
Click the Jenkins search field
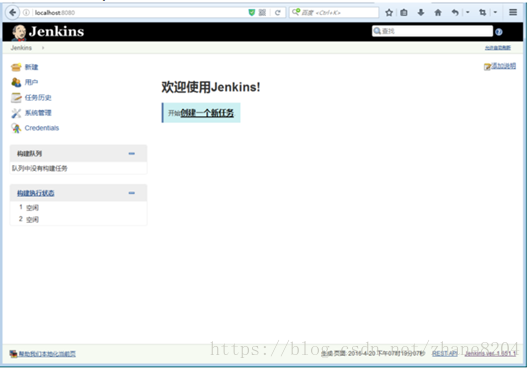click(432, 31)
